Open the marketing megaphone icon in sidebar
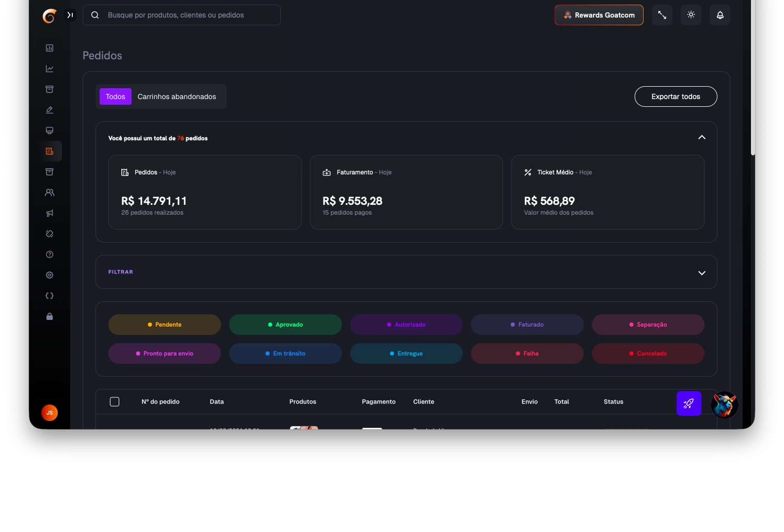This screenshot has width=784, height=532. point(50,213)
